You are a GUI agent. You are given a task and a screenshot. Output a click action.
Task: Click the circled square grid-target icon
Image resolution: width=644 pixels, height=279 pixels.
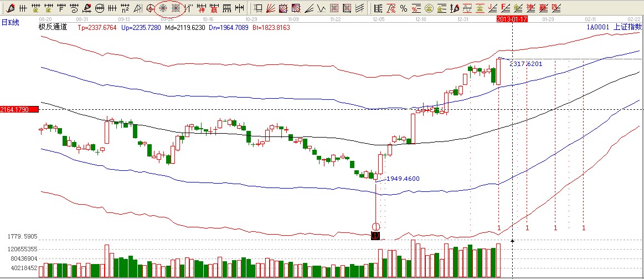pyautogui.click(x=176, y=8)
